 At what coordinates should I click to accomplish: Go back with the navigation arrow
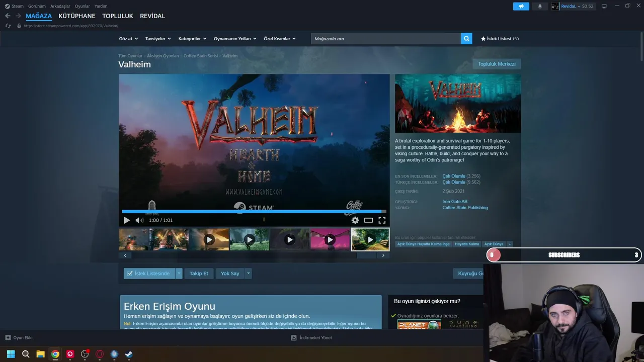(x=8, y=16)
